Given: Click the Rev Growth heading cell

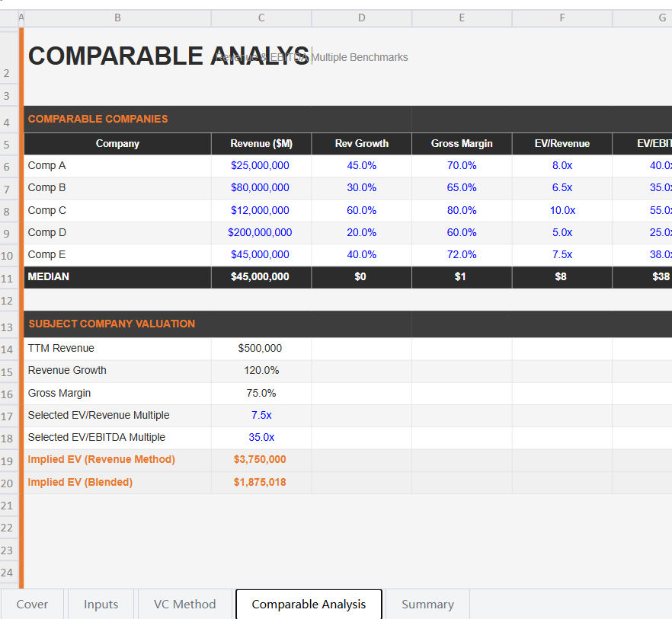Looking at the screenshot, I should (362, 143).
